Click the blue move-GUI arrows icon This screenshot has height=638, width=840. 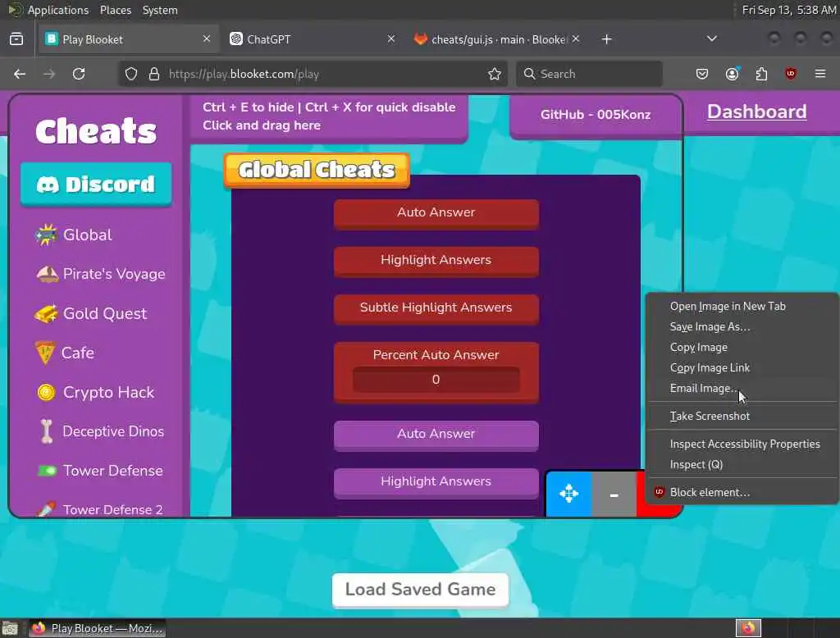tap(569, 494)
